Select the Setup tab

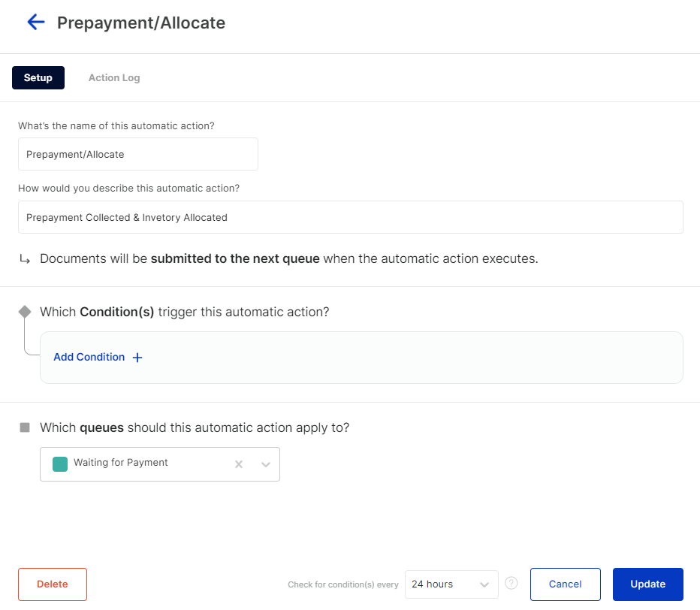(x=38, y=77)
